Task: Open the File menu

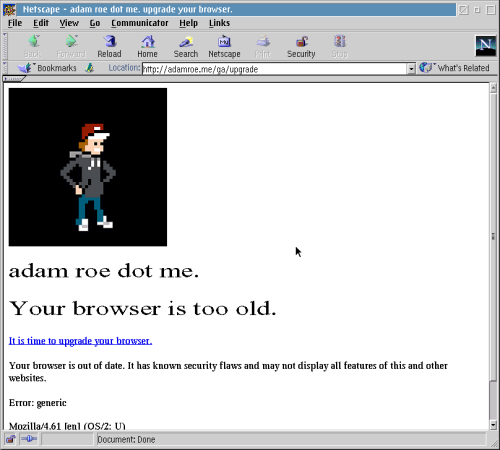Action: (x=15, y=23)
